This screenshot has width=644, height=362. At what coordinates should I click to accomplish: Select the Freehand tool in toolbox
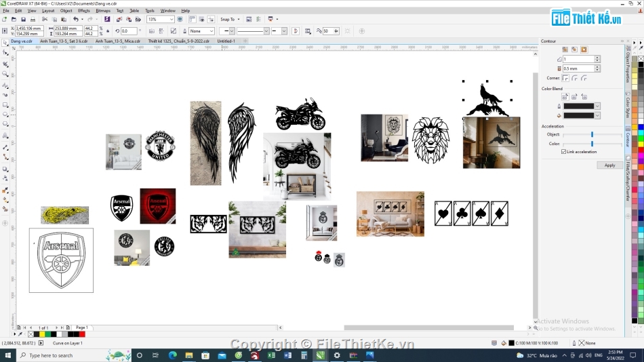[x=5, y=85]
